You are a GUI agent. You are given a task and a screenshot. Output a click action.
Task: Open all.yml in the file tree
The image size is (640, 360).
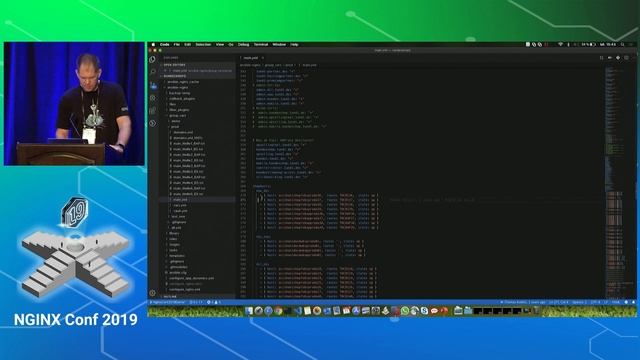click(176, 228)
